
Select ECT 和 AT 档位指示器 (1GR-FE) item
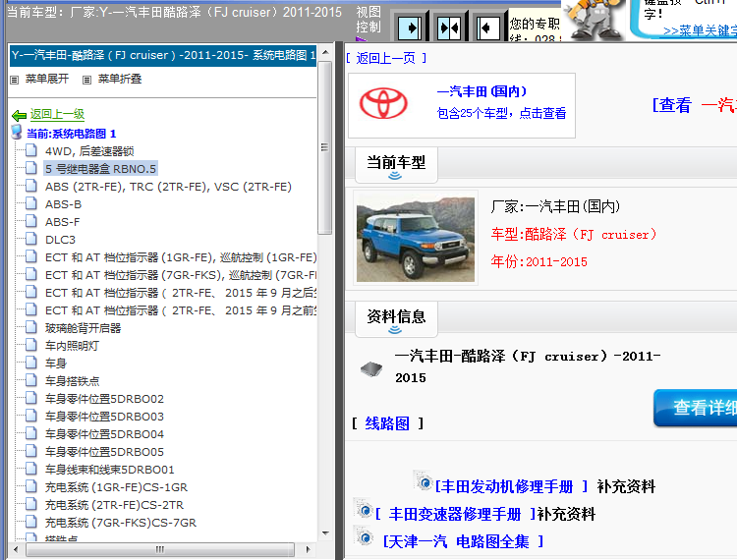(181, 257)
